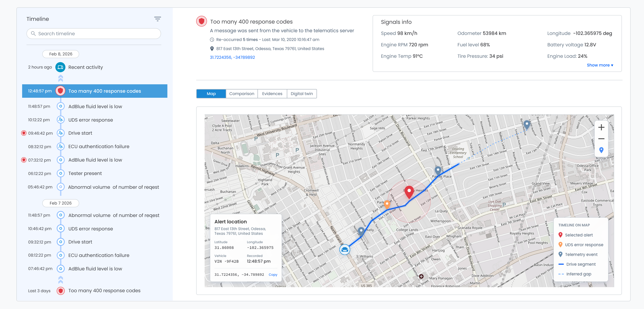The width and height of the screenshot is (644, 309).
Task: Open Drive start event at 09:32:12 pm
Action: 94,242
